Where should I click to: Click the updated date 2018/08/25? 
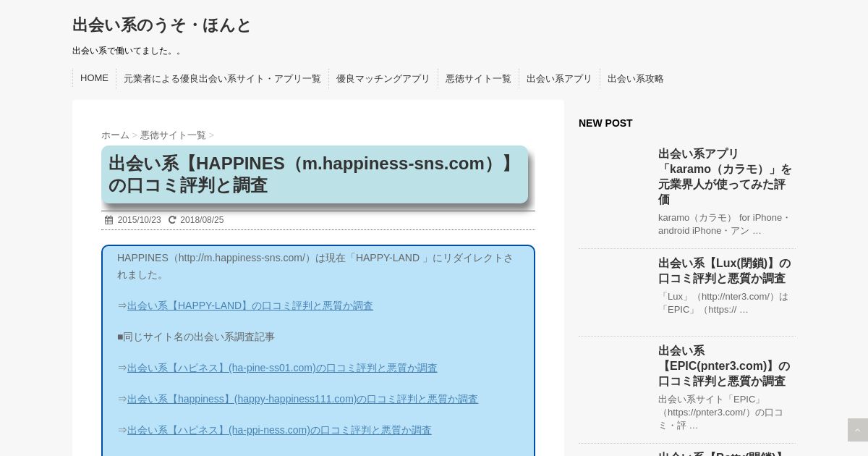pyautogui.click(x=202, y=220)
